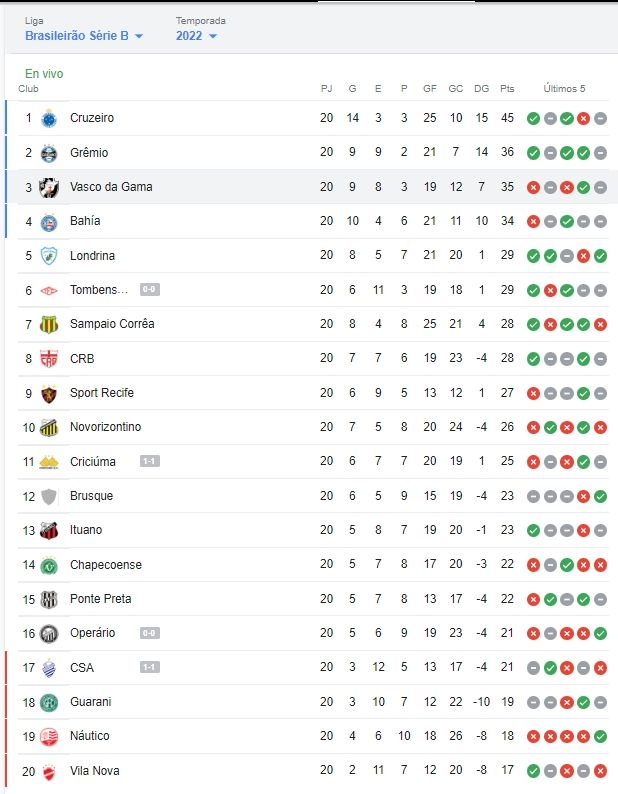Click the Vila Nova crest icon
Viewport: 618px width, 794px height.
pyautogui.click(x=49, y=771)
